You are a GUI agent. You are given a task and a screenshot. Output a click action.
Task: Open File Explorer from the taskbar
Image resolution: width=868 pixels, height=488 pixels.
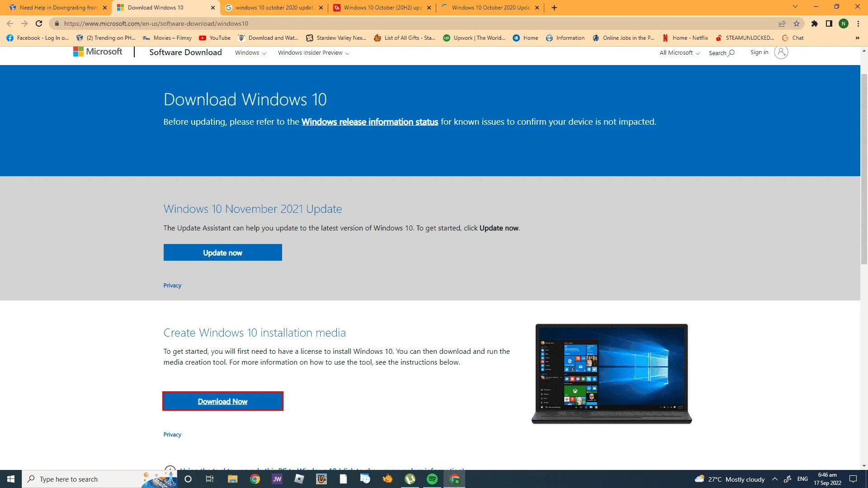pyautogui.click(x=232, y=479)
